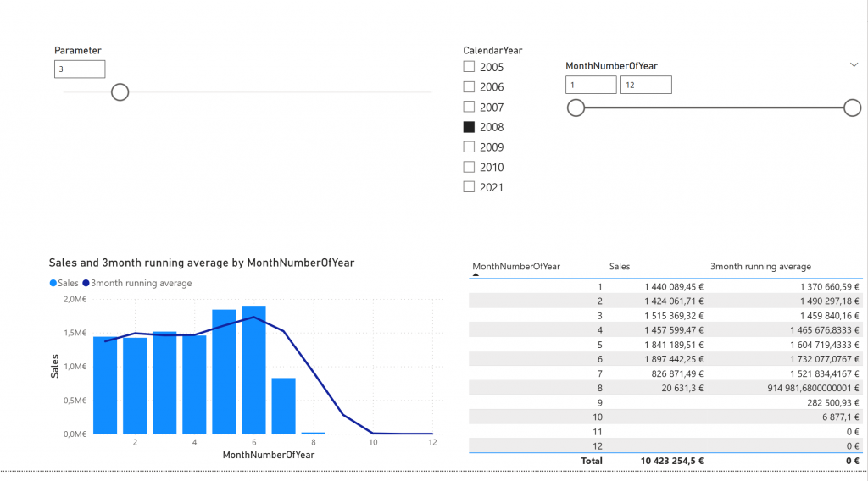Expand the MonthNumberOfYear slicer chevron
Image resolution: width=868 pixels, height=481 pixels.
click(854, 64)
